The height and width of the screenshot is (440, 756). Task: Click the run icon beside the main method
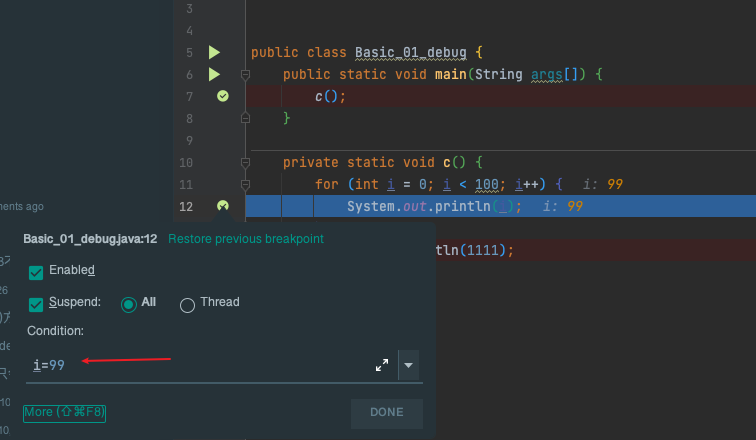[x=214, y=74]
